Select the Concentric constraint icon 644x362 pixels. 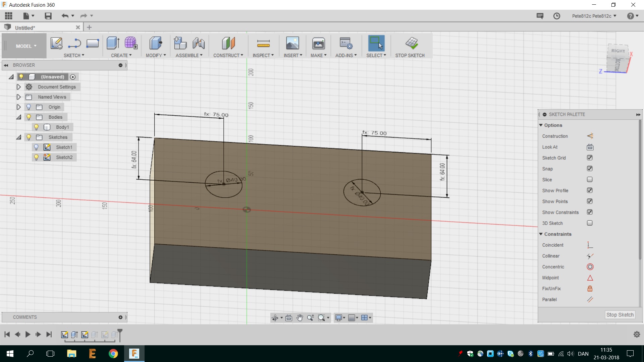point(590,267)
